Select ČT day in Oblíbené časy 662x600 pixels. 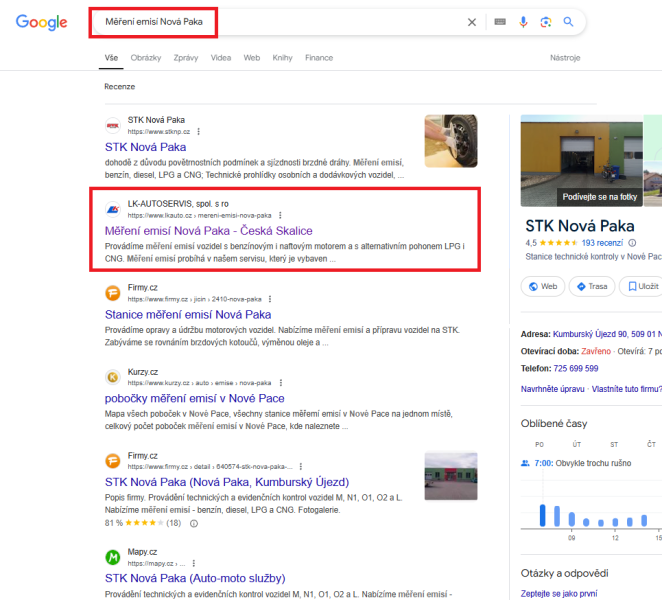click(651, 444)
